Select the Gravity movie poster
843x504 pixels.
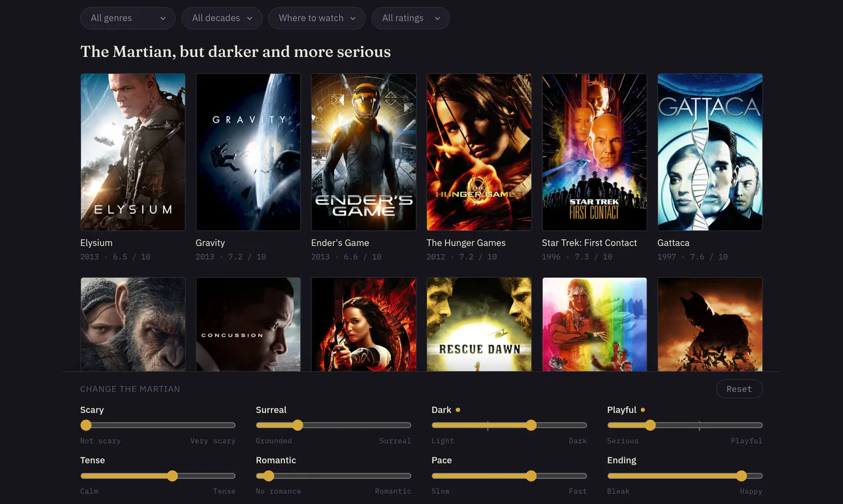coord(248,152)
